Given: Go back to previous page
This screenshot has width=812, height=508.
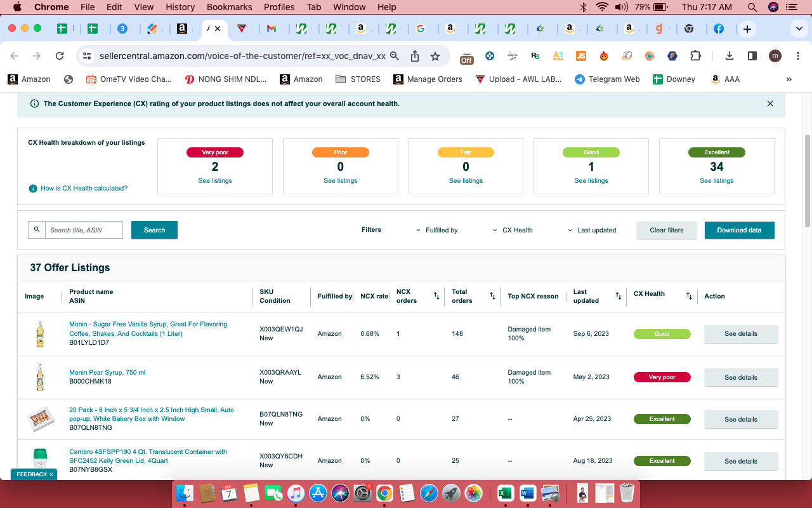Looking at the screenshot, I should [x=14, y=56].
